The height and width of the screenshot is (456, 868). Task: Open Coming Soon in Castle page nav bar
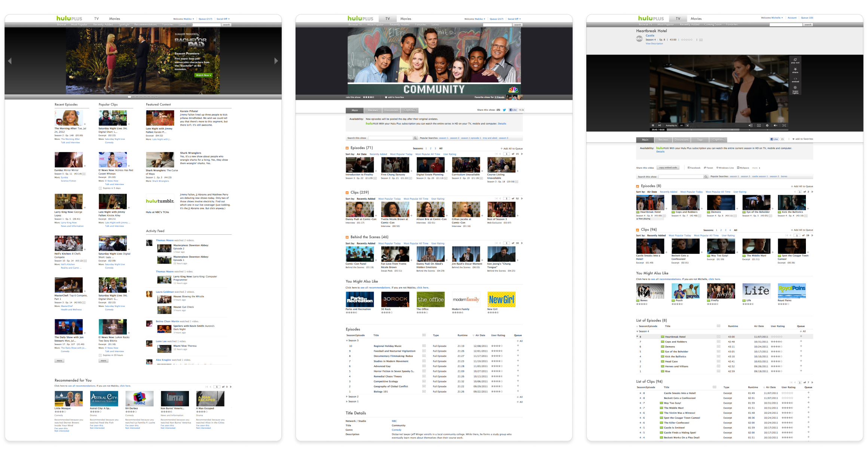pyautogui.click(x=713, y=25)
